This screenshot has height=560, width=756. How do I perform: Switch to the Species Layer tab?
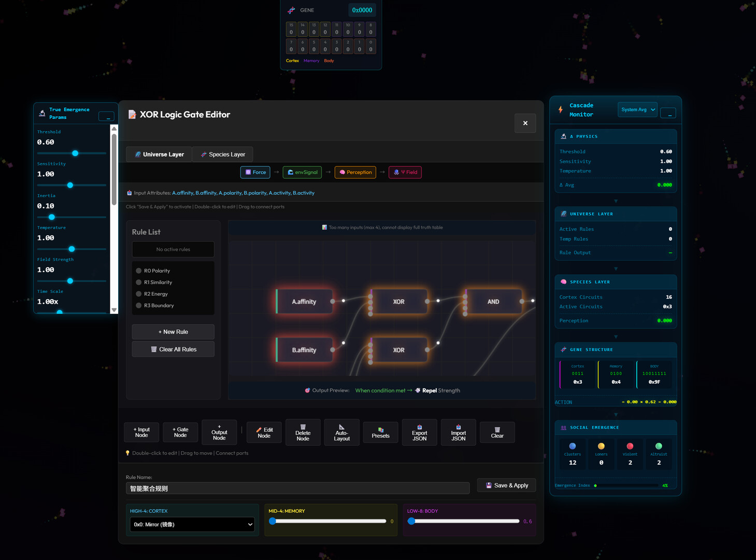(222, 155)
